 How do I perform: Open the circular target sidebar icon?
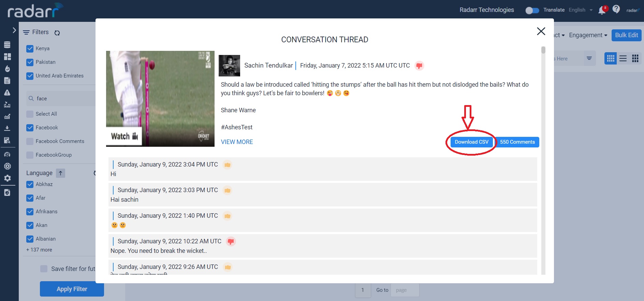[x=7, y=166]
